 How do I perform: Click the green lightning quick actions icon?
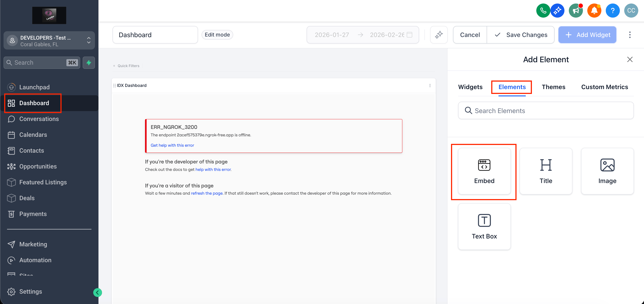89,62
